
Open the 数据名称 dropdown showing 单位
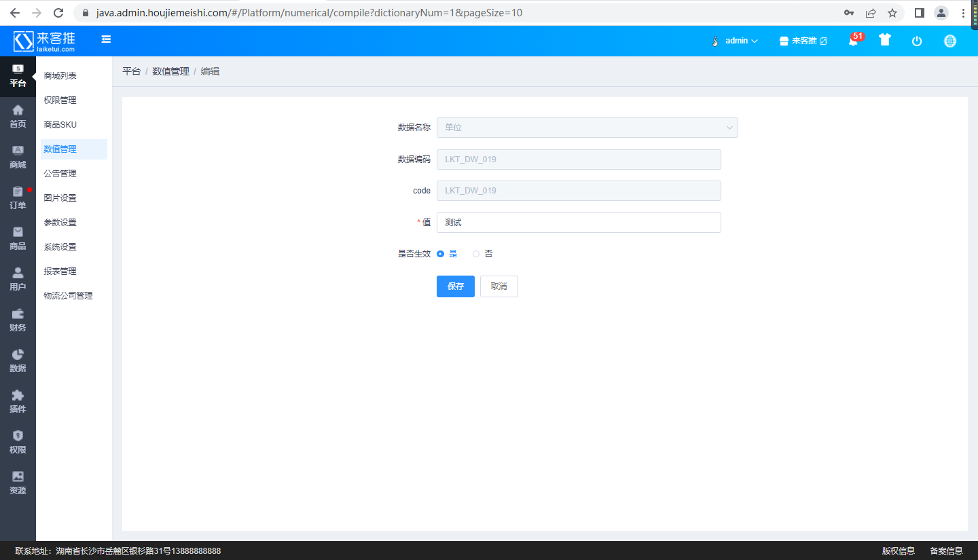point(587,128)
